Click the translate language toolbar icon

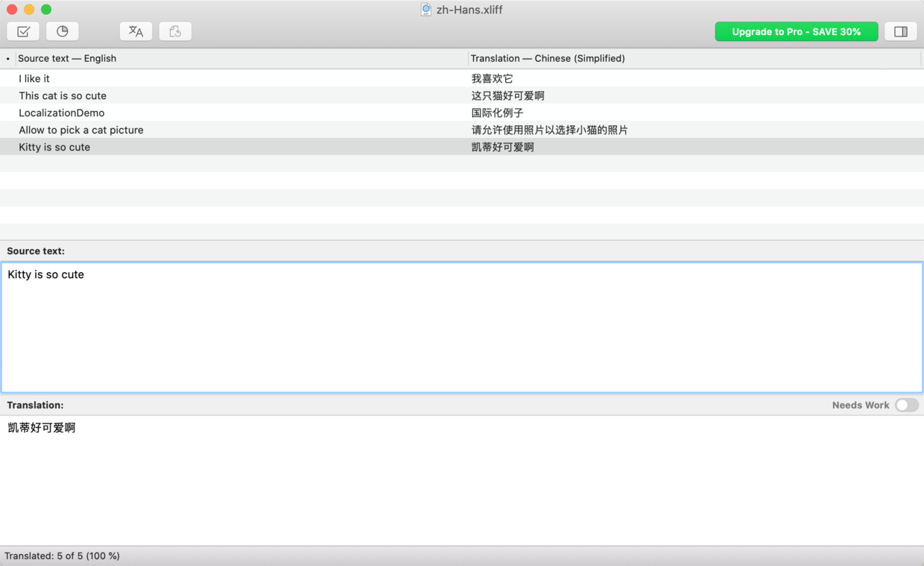click(x=136, y=31)
